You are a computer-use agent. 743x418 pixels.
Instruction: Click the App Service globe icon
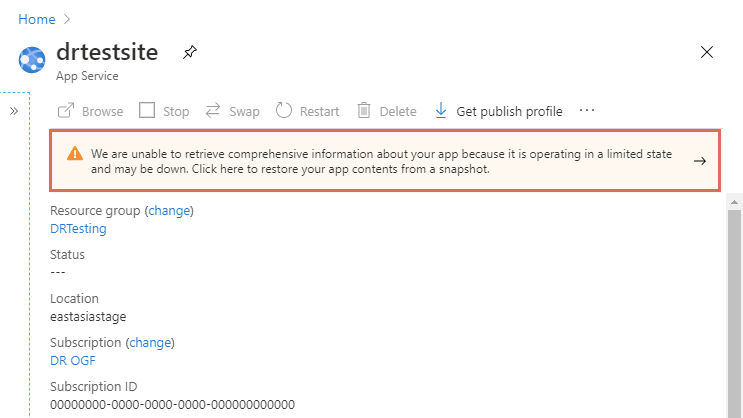pyautogui.click(x=32, y=60)
